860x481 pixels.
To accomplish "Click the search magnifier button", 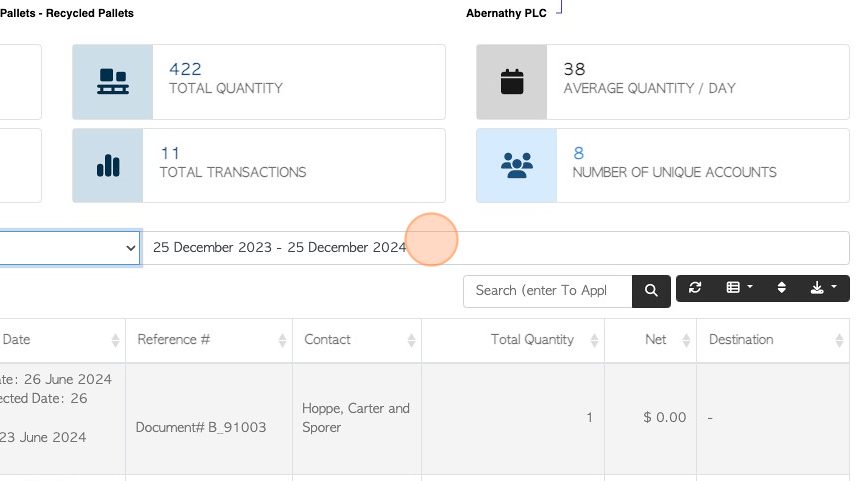I will pyautogui.click(x=651, y=291).
